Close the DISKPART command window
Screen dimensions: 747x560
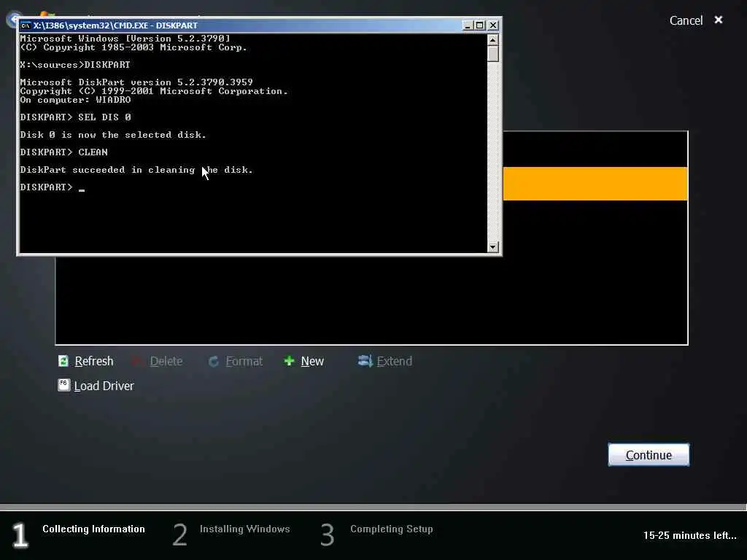coord(493,26)
